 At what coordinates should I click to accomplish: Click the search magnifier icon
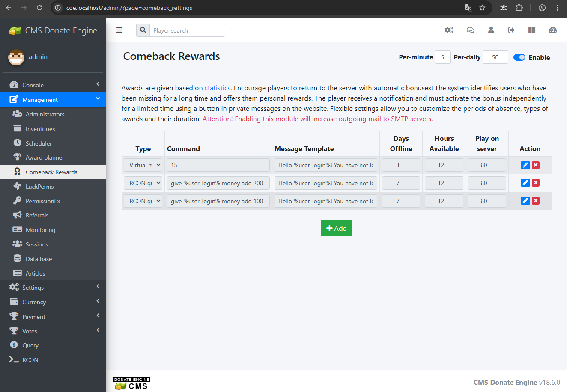tap(143, 30)
